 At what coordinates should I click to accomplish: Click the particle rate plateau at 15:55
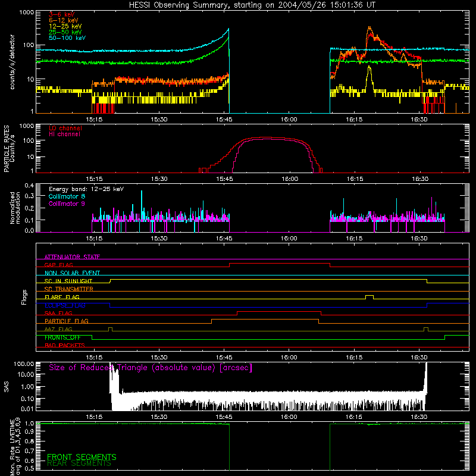267,138
